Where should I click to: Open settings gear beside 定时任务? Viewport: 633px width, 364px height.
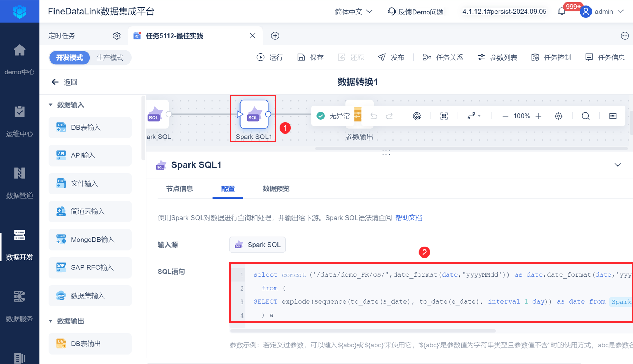point(117,36)
